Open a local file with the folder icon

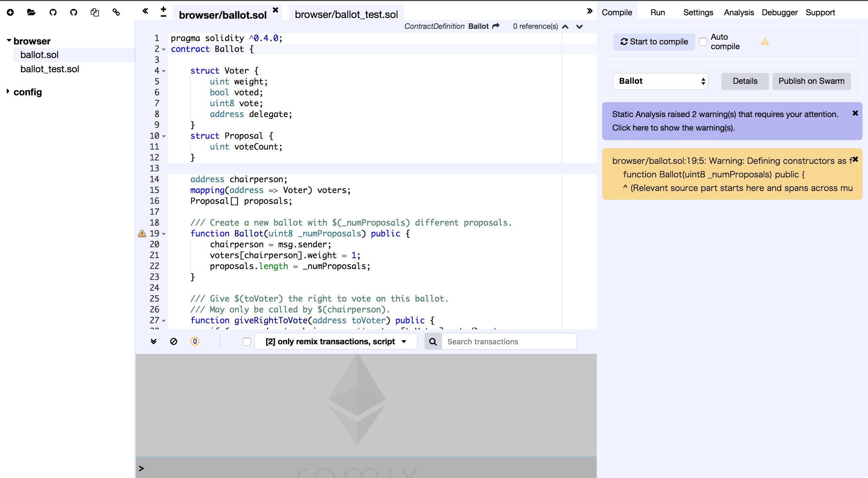(31, 13)
